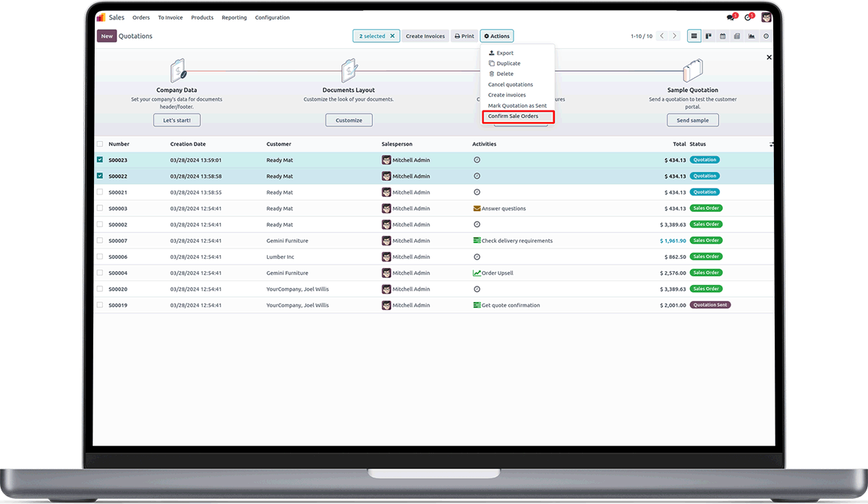Open the Configuration menu

point(273,17)
